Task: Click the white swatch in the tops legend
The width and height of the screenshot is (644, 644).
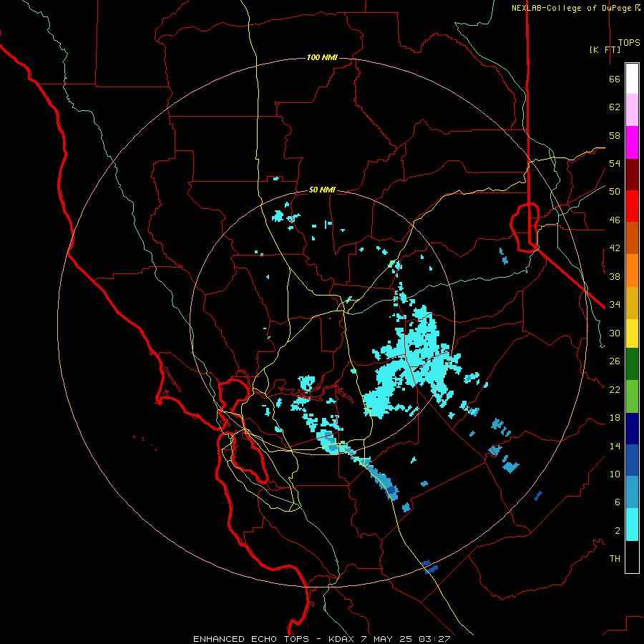Action: (x=632, y=79)
